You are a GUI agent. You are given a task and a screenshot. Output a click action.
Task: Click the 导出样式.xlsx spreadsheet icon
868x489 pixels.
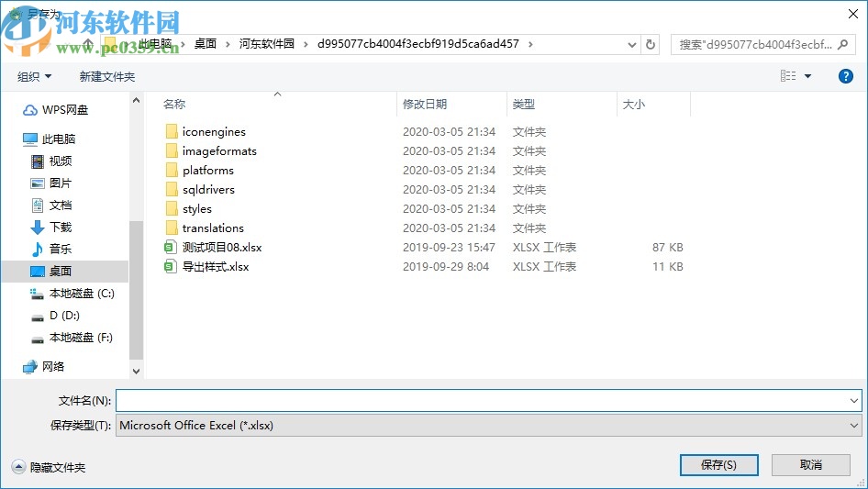[171, 266]
